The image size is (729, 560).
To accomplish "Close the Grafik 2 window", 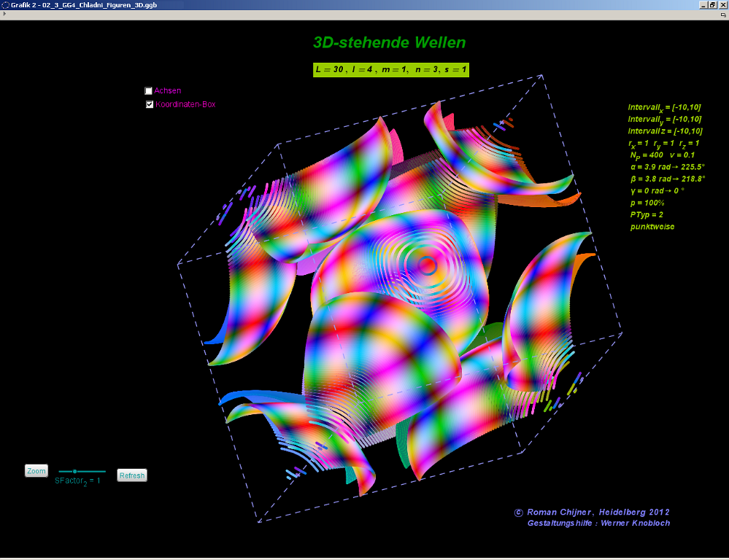I will pyautogui.click(x=722, y=4).
